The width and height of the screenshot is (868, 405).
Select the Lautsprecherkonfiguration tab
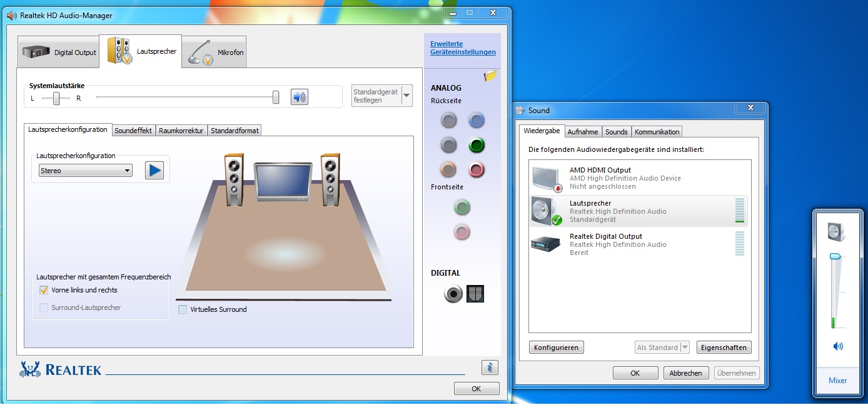(68, 129)
